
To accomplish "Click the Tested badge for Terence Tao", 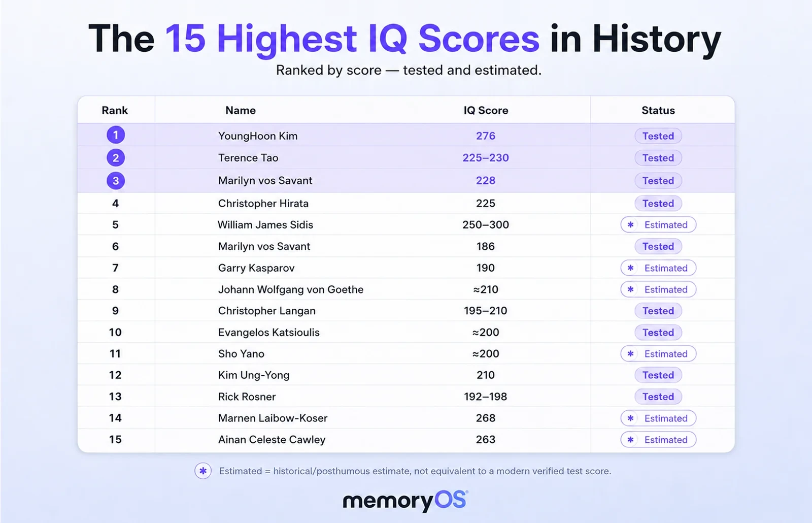I will pyautogui.click(x=658, y=158).
